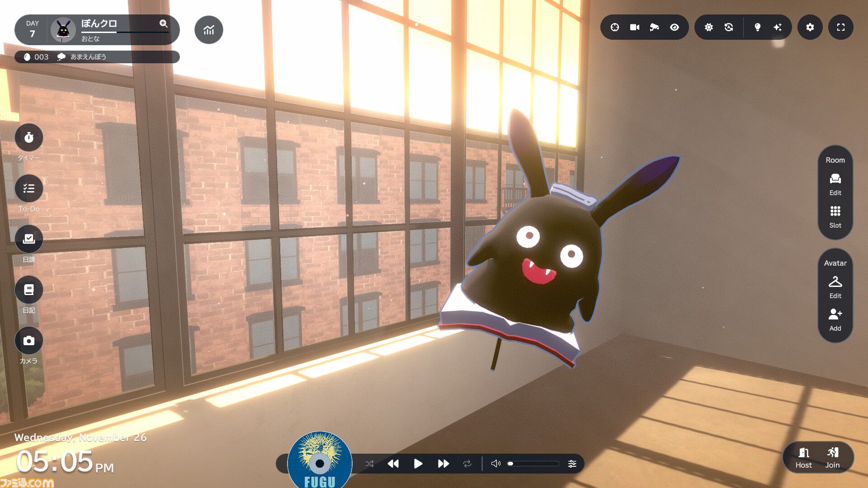Viewport: 868px width, 488px height.
Task: Adjust the music volume slider
Action: (x=533, y=464)
